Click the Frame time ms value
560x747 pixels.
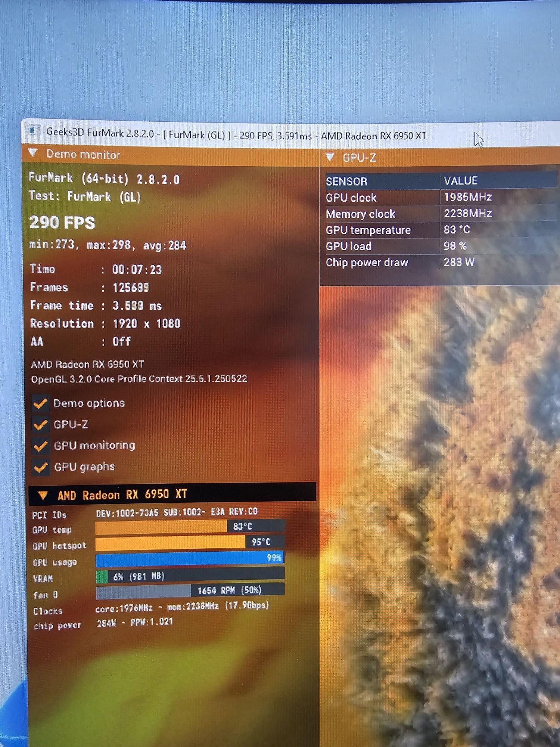(137, 306)
